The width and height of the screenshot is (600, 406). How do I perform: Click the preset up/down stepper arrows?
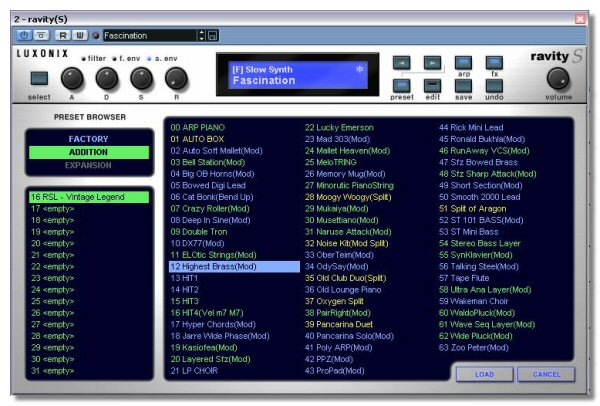(x=202, y=36)
